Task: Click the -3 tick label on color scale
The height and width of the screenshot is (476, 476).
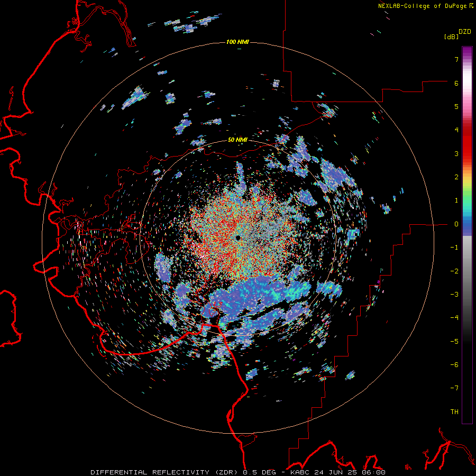Action: point(454,295)
